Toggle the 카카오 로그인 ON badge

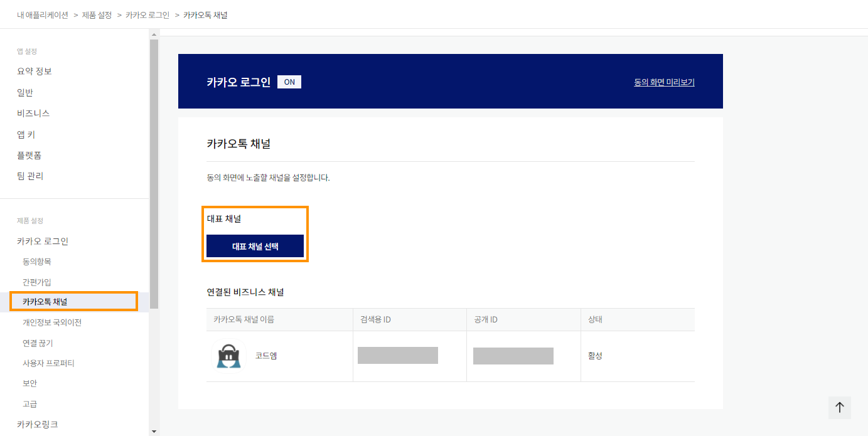(289, 82)
